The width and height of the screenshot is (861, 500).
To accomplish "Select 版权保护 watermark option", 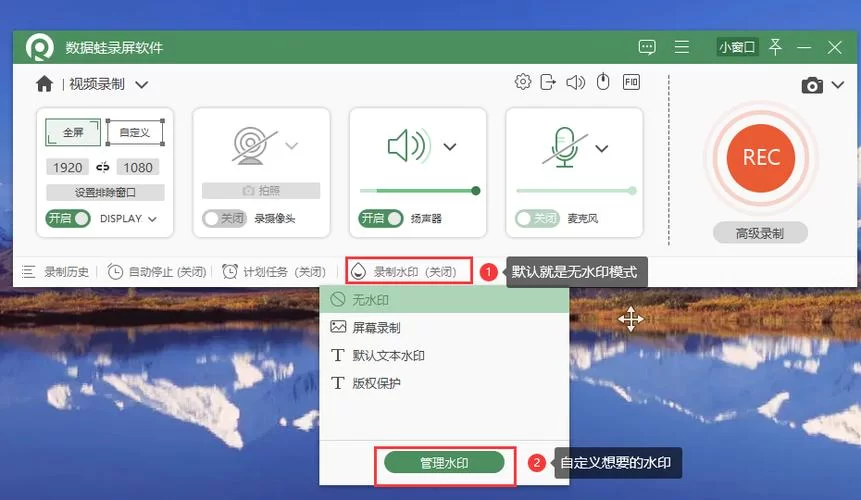I will 444,383.
